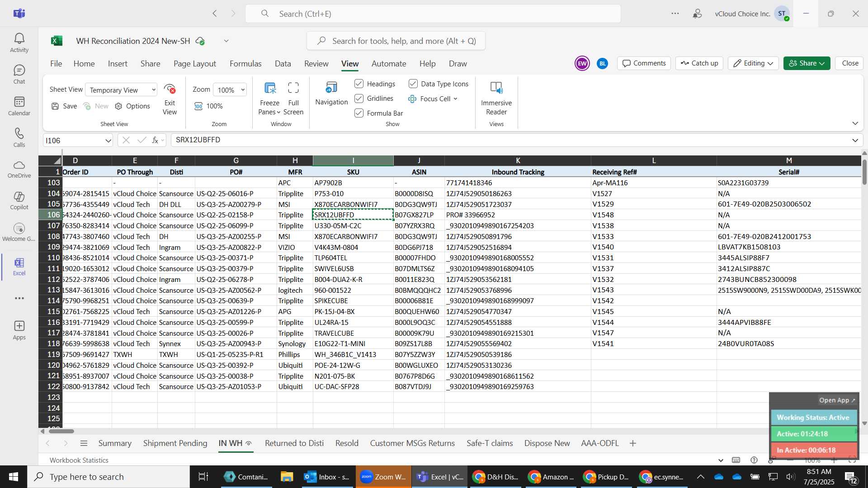Open File Explorer in taskbar
Screen dimensions: 868x488
point(287,477)
